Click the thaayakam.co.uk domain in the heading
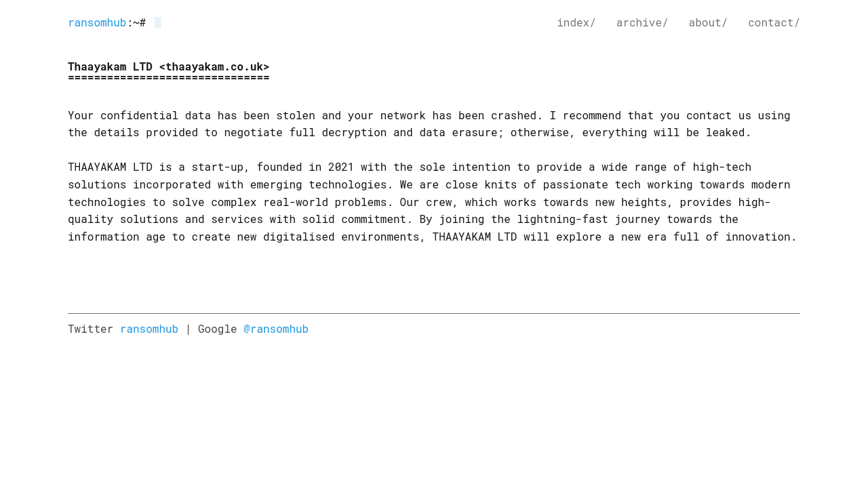This screenshot has height=488, width=868. click(x=214, y=66)
